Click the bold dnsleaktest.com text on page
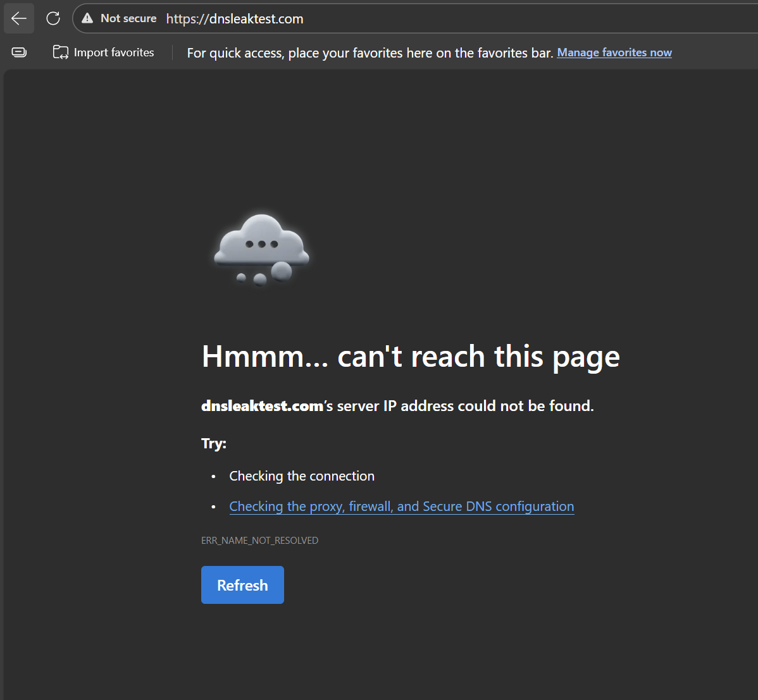 click(x=262, y=406)
